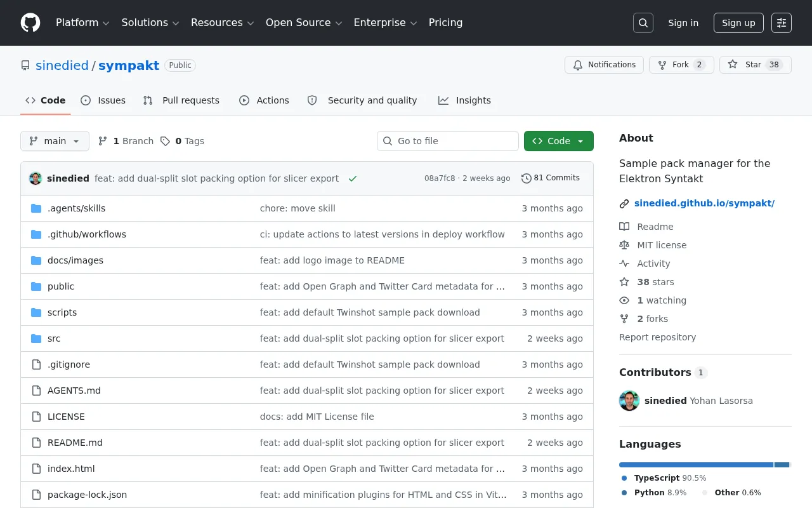Click the search magnifier icon
The height and width of the screenshot is (508, 812).
pos(643,23)
